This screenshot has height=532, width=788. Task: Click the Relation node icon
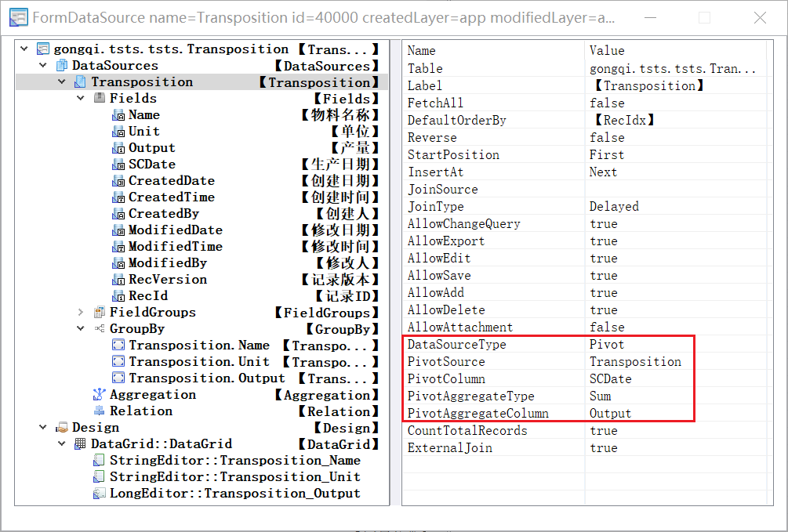tap(99, 411)
